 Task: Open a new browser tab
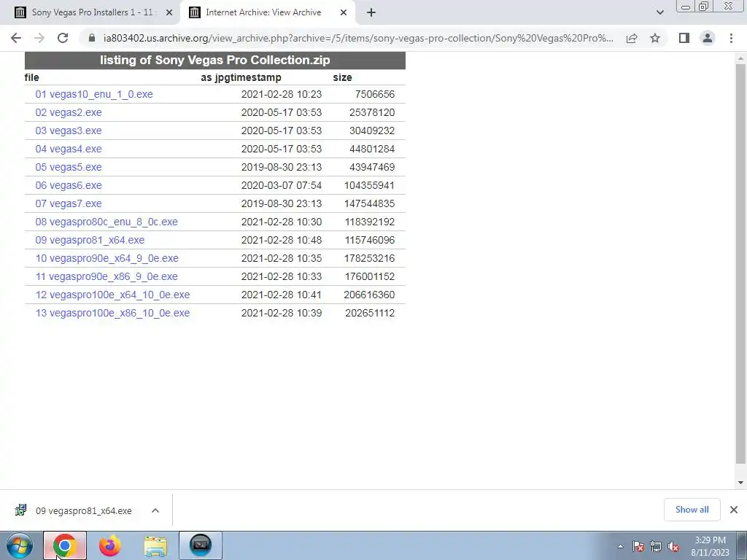tap(371, 12)
